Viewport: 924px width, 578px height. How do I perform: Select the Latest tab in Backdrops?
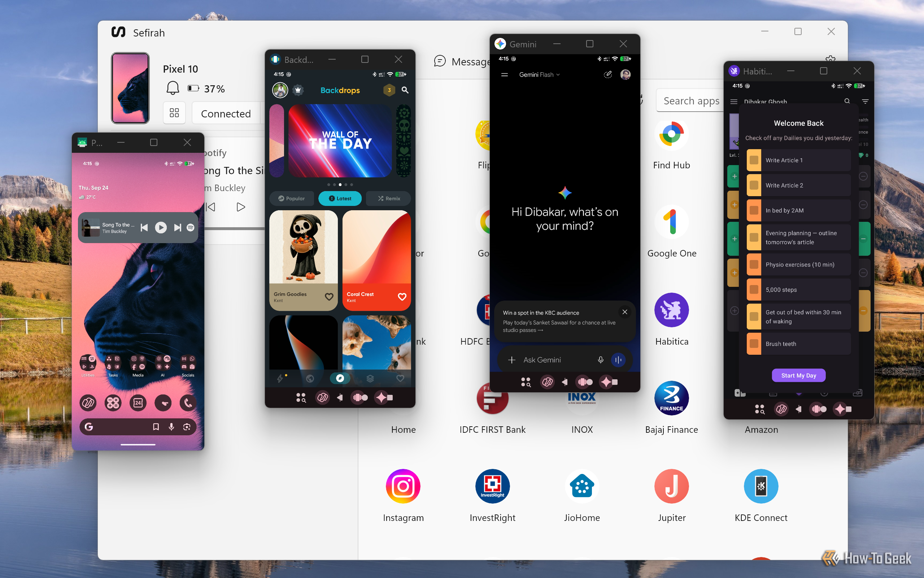pyautogui.click(x=340, y=198)
